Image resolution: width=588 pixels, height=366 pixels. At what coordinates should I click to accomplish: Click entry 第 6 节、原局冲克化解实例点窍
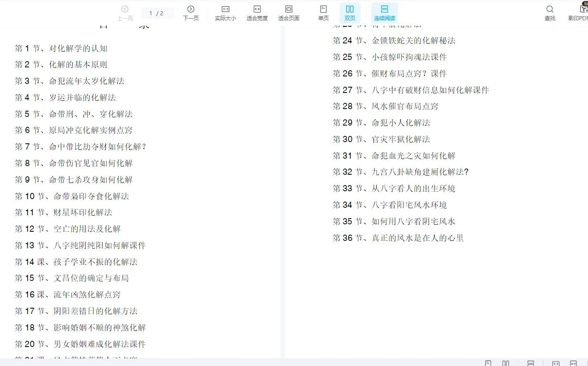(74, 130)
